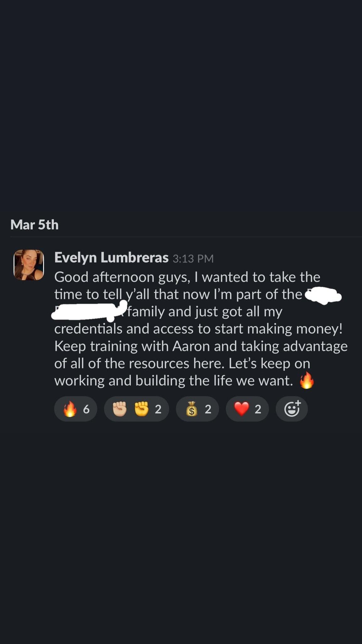The width and height of the screenshot is (362, 644).
Task: Click the light-skin raised fist reaction emoji
Action: 120,409
